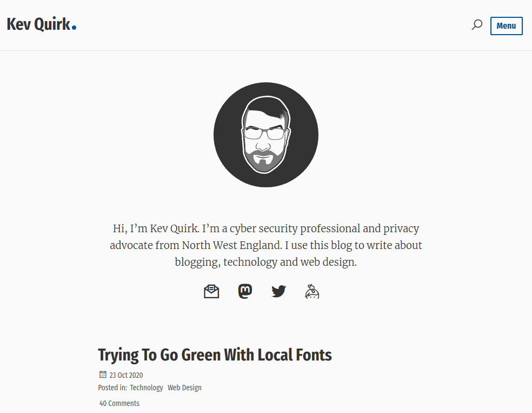View the 40 Comments link
532x413 pixels.
(x=119, y=403)
